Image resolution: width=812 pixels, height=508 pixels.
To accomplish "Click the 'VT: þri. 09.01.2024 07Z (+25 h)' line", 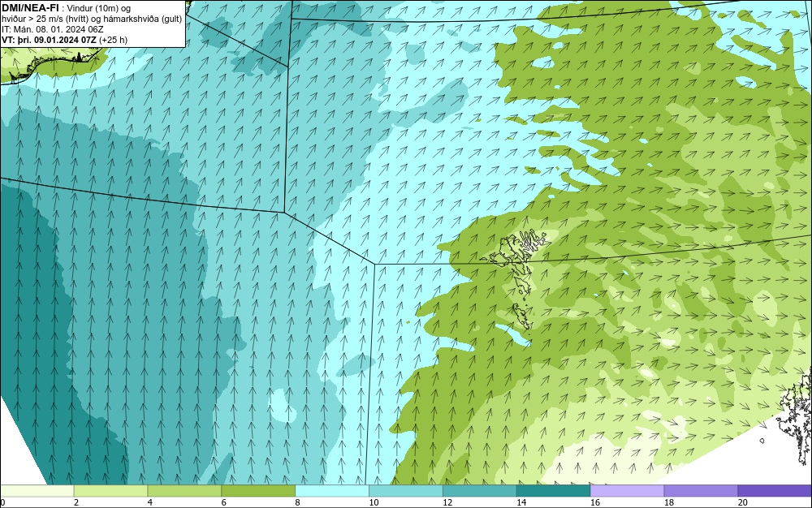I will tap(64, 40).
